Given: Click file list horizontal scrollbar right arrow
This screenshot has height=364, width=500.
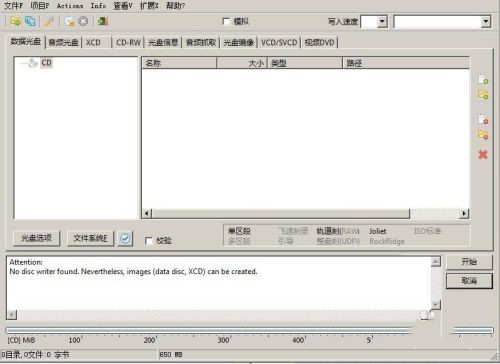Looking at the screenshot, I should (x=464, y=213).
